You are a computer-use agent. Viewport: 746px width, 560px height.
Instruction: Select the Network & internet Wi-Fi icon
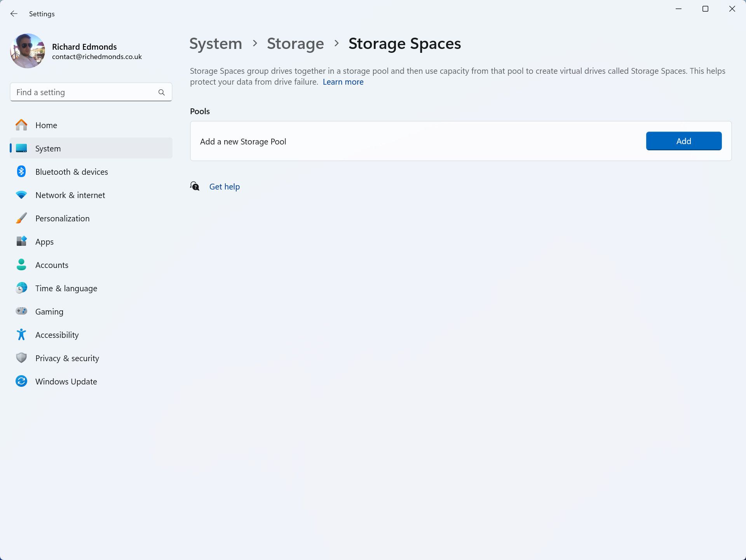(21, 195)
